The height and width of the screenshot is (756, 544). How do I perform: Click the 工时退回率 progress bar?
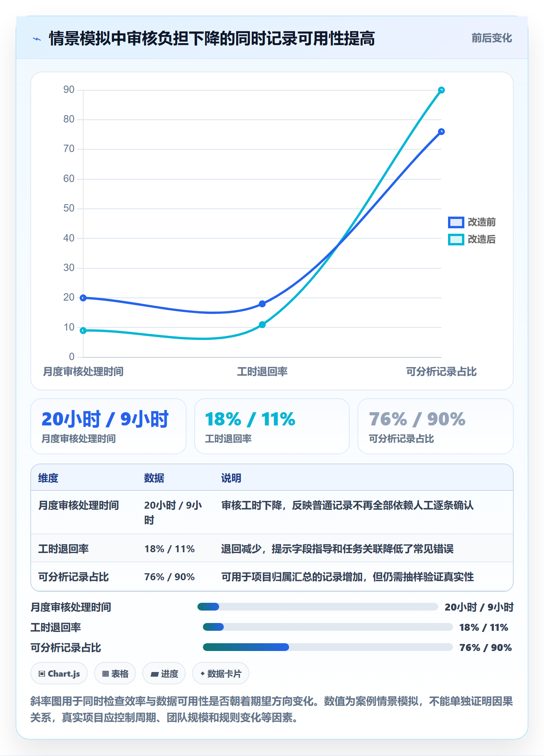328,627
